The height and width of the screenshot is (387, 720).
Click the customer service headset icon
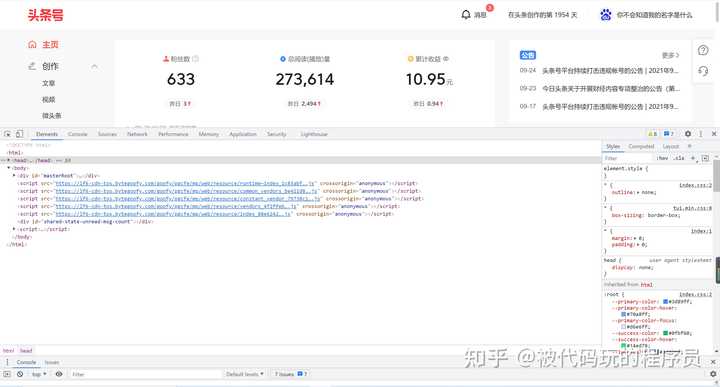pos(703,71)
